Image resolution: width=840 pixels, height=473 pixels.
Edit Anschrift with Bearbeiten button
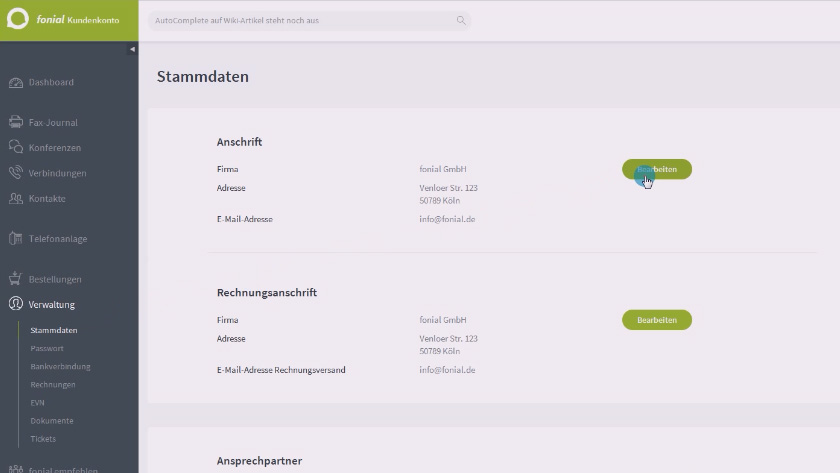[x=657, y=169]
